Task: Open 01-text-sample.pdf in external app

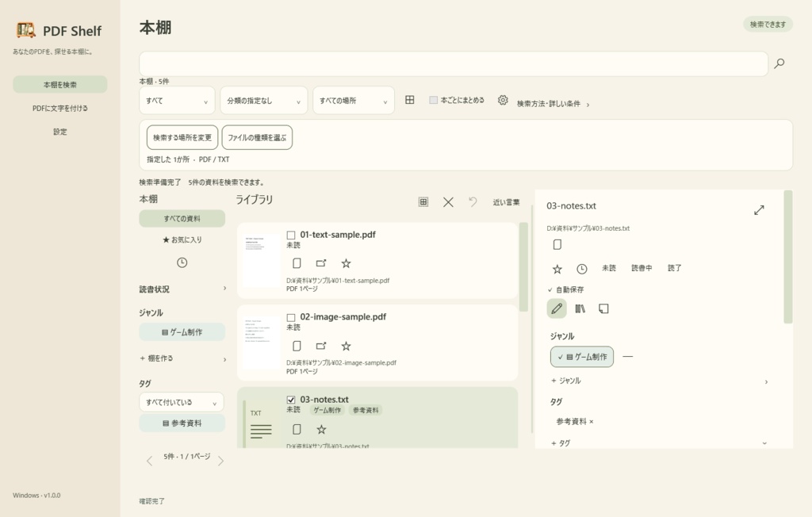Action: 321,263
